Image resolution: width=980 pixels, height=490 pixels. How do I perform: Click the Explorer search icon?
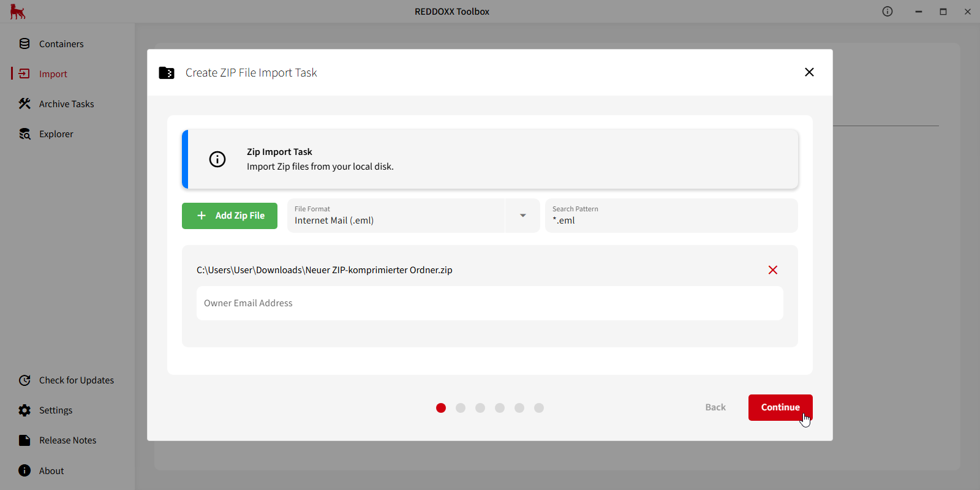coord(24,134)
